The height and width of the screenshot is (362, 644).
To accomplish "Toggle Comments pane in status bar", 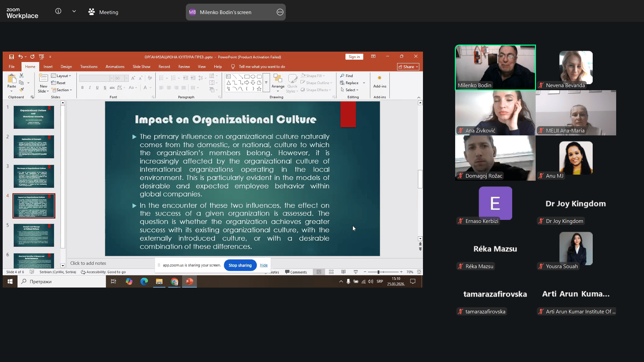I will tap(296, 272).
